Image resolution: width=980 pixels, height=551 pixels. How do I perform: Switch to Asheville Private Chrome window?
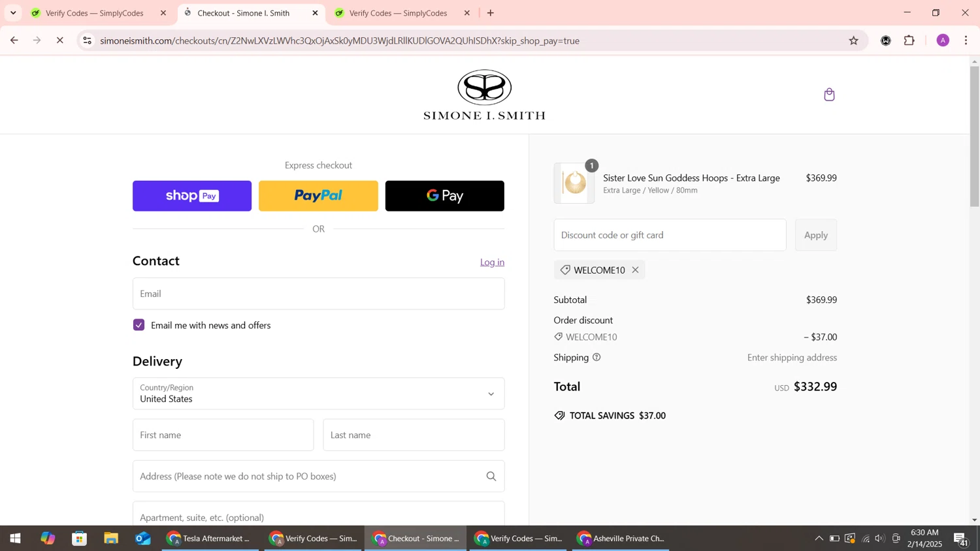pyautogui.click(x=621, y=539)
